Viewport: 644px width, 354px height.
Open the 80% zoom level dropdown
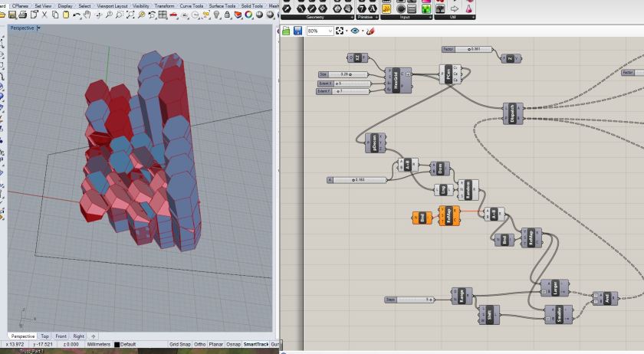point(330,31)
